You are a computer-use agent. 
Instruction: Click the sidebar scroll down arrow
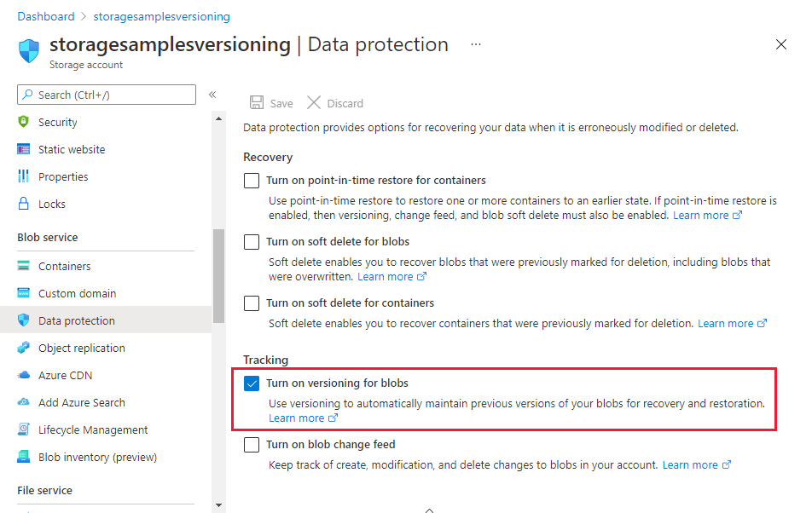218,505
